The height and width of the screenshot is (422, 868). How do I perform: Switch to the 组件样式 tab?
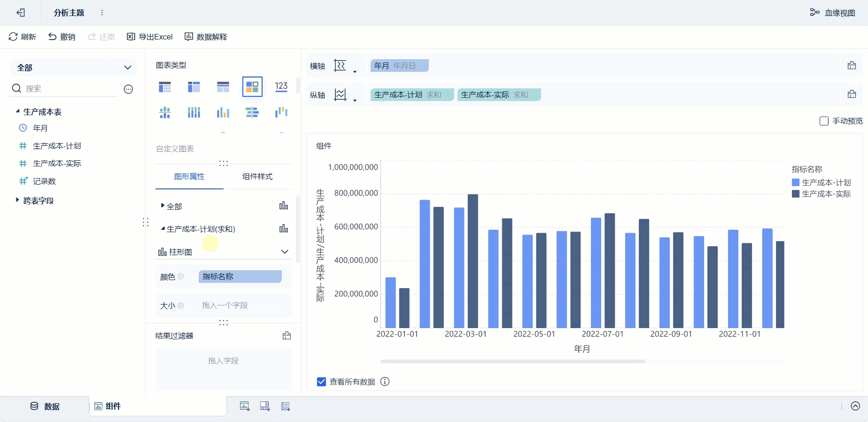click(257, 177)
